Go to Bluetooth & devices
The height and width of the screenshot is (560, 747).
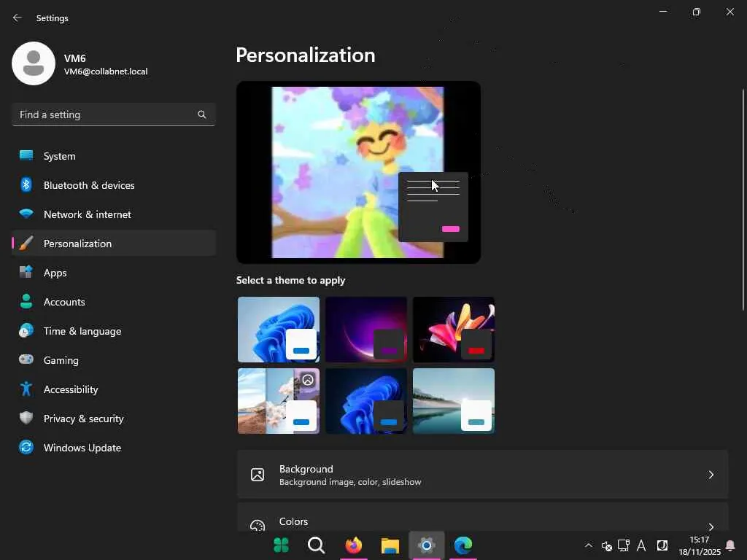click(x=114, y=184)
